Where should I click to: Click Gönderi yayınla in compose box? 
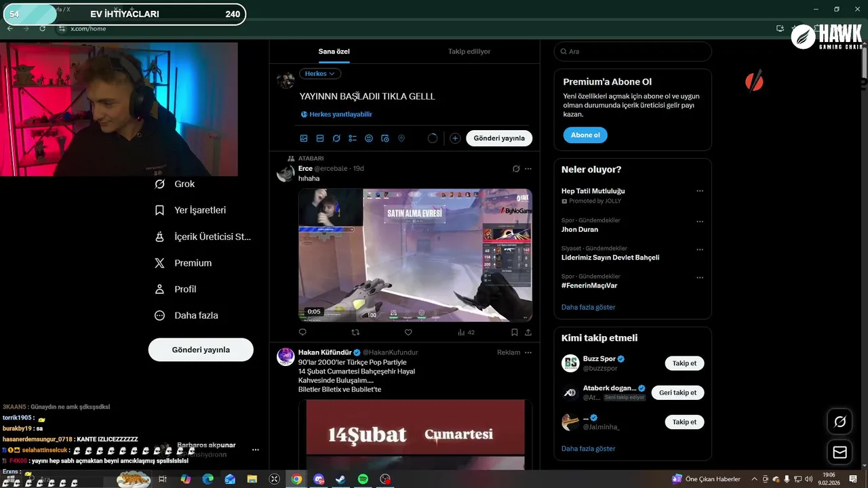(499, 138)
